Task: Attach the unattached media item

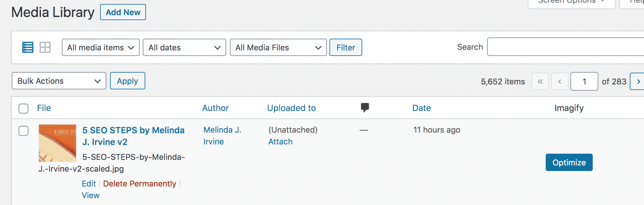Action: (280, 141)
